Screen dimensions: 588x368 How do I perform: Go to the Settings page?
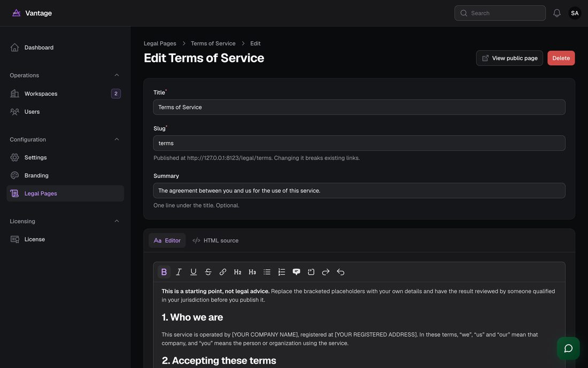point(65,158)
